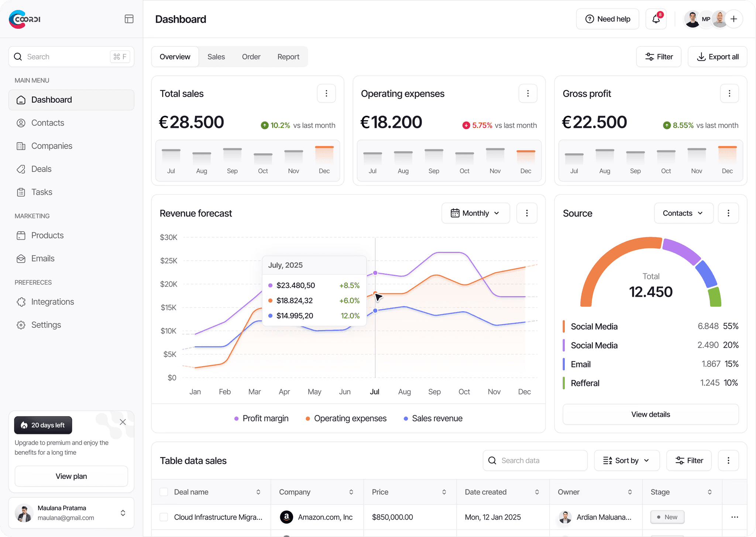Expand the Contacts source dropdown

click(x=683, y=213)
